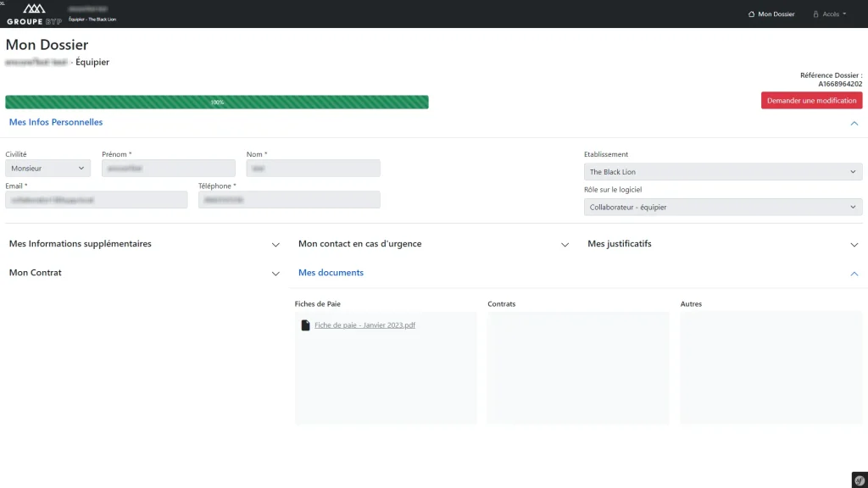This screenshot has width=868, height=488.
Task: Click the Téléphone input field
Action: (x=289, y=199)
